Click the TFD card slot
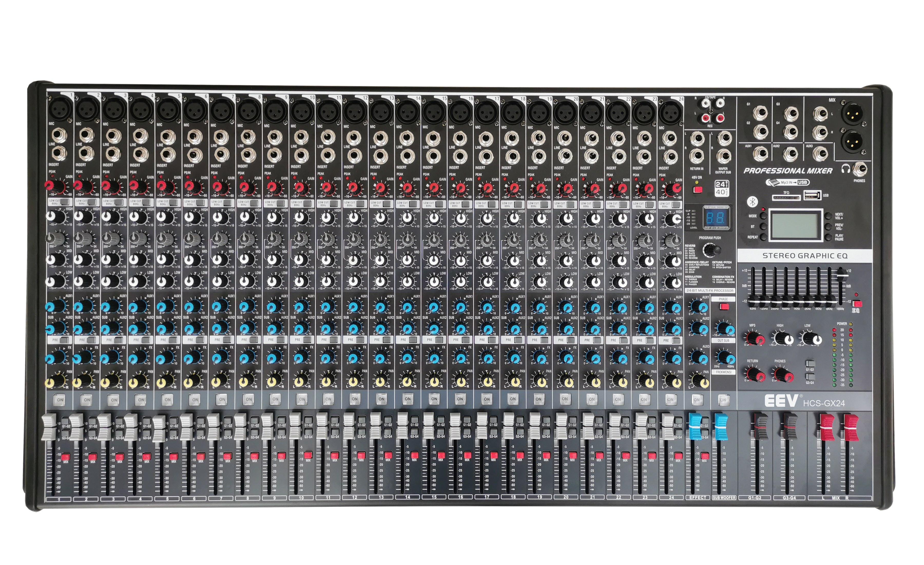Viewport: 924px width, 565px height. [x=786, y=197]
